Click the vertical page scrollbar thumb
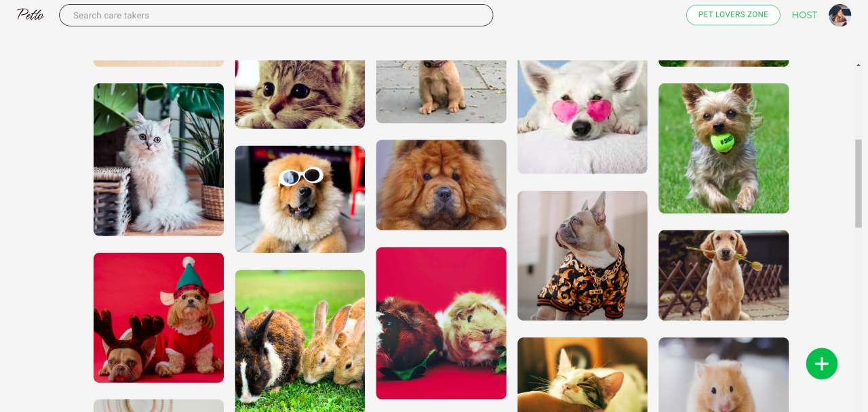Screen dimensions: 868x412 [x=859, y=183]
